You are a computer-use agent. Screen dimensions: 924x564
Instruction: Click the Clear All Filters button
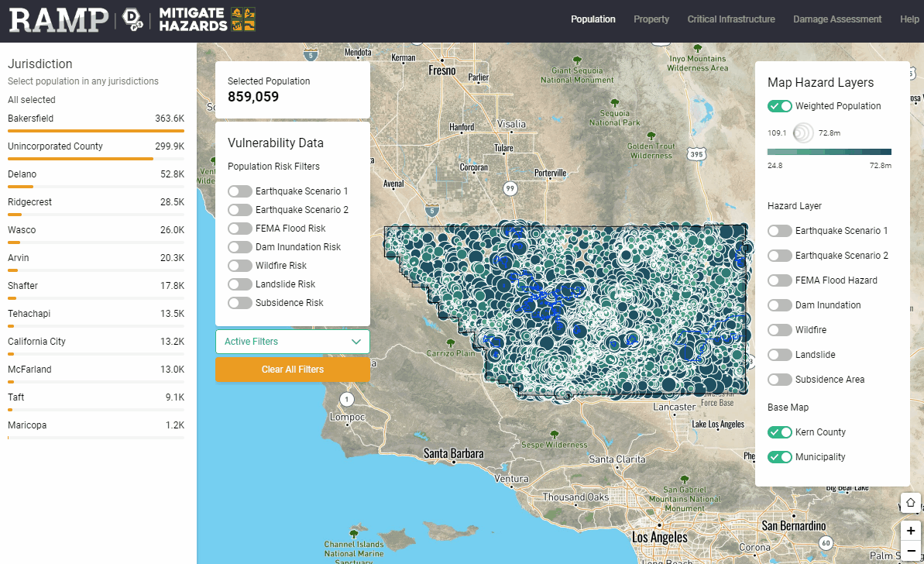click(x=292, y=370)
